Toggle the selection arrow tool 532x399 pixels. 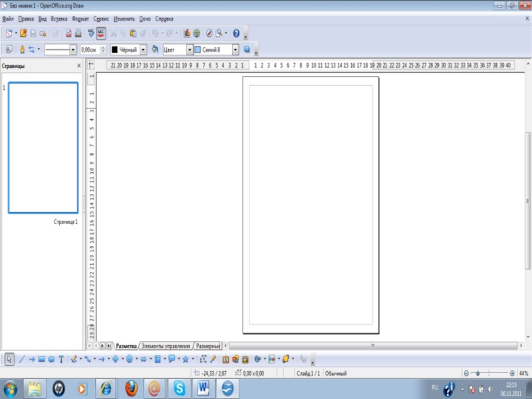[x=10, y=359]
